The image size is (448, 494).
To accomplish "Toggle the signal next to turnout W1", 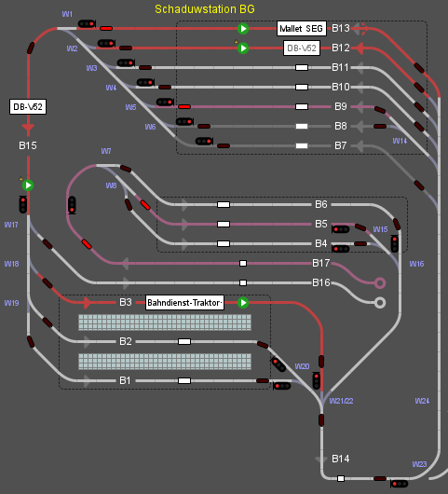I will [87, 23].
